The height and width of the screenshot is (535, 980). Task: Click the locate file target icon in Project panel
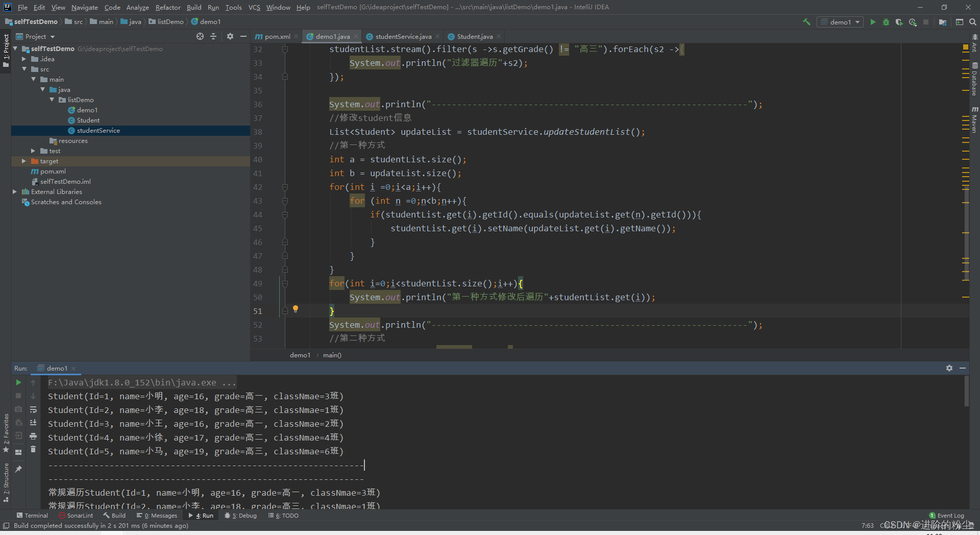coord(200,36)
